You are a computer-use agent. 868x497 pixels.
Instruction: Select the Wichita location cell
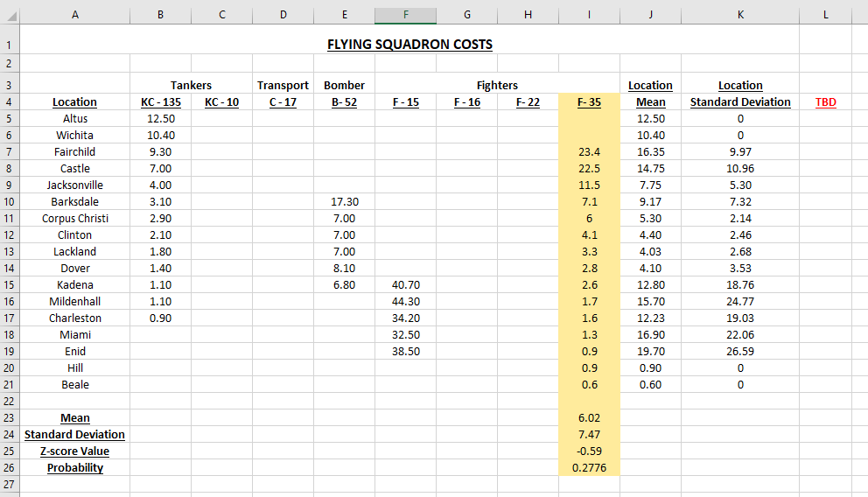tap(74, 135)
